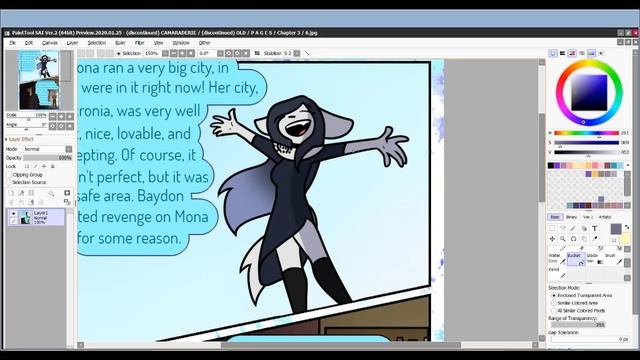This screenshot has height=360, width=640.
Task: Enable the Selection Source checkbox
Action: tap(9, 182)
